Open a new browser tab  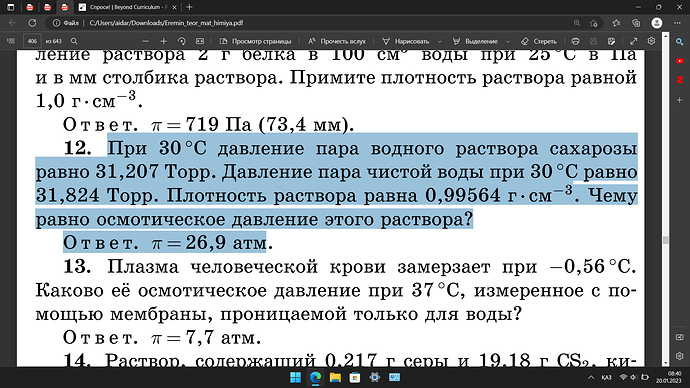coord(189,7)
